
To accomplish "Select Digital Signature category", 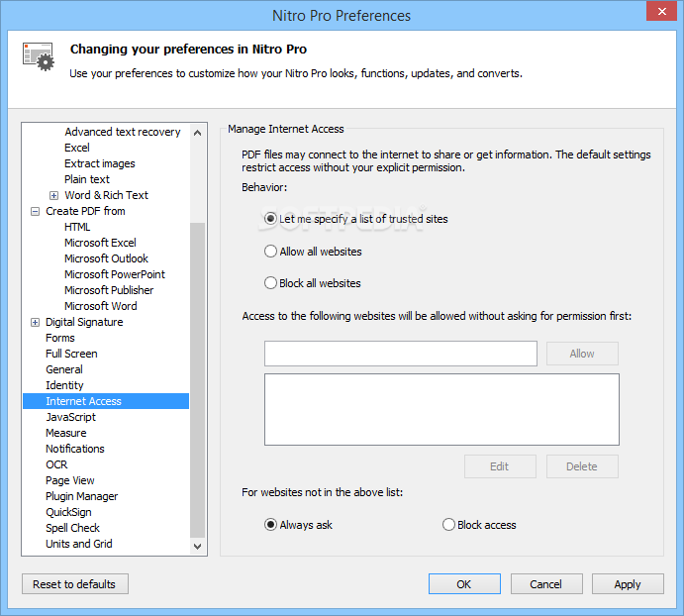I will (84, 322).
